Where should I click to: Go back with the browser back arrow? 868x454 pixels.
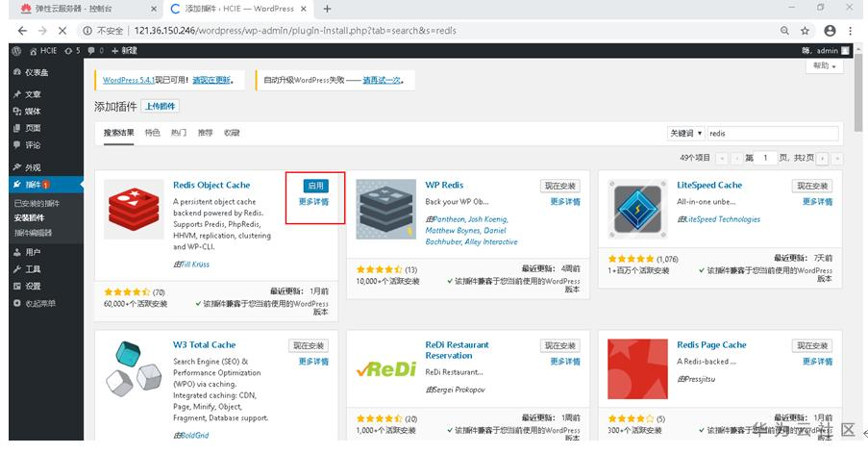22,31
